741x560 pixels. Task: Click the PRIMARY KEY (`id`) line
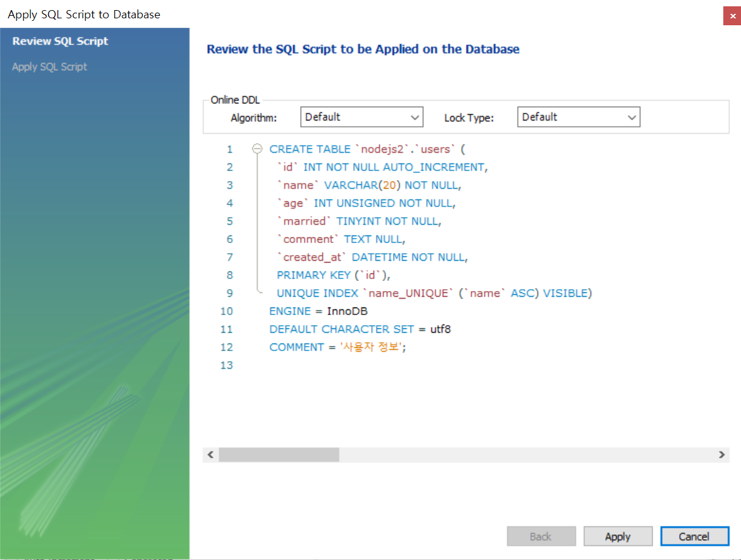click(x=334, y=275)
